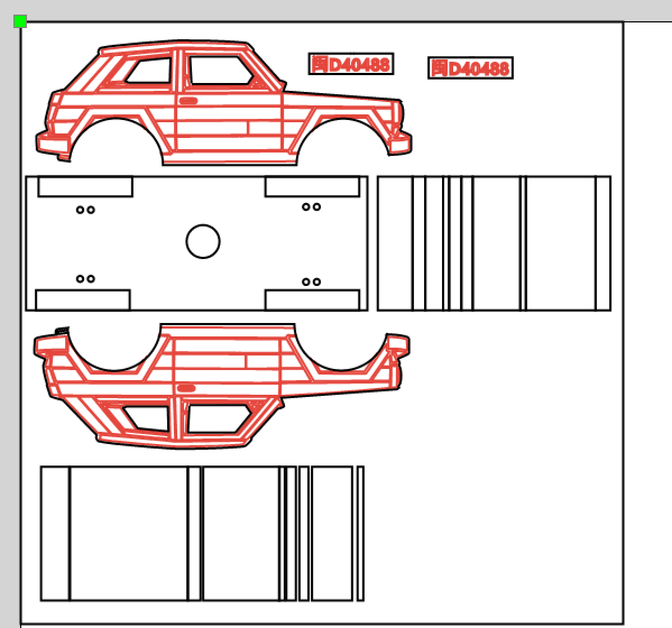This screenshot has width=672, height=628.
Task: Click the upper-left slot on the chassis plate
Action: pos(83,187)
